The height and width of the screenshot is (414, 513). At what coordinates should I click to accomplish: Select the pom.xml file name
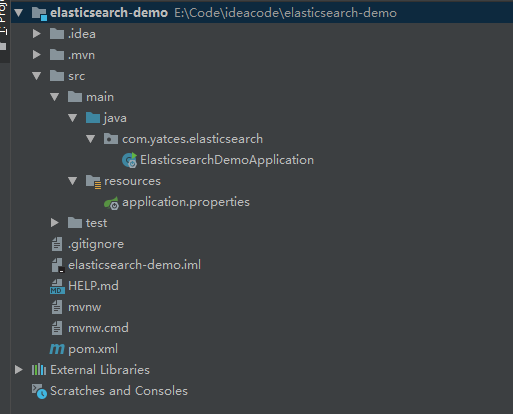93,349
